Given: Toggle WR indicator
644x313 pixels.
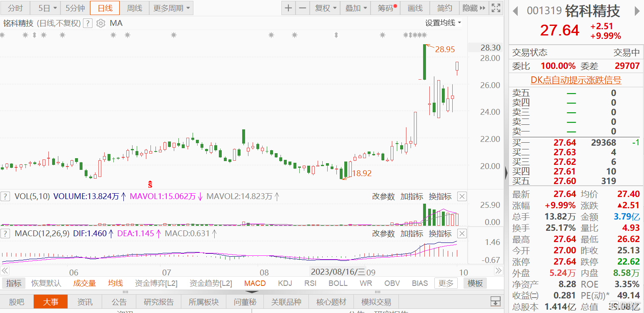Looking at the screenshot, I should tap(366, 283).
